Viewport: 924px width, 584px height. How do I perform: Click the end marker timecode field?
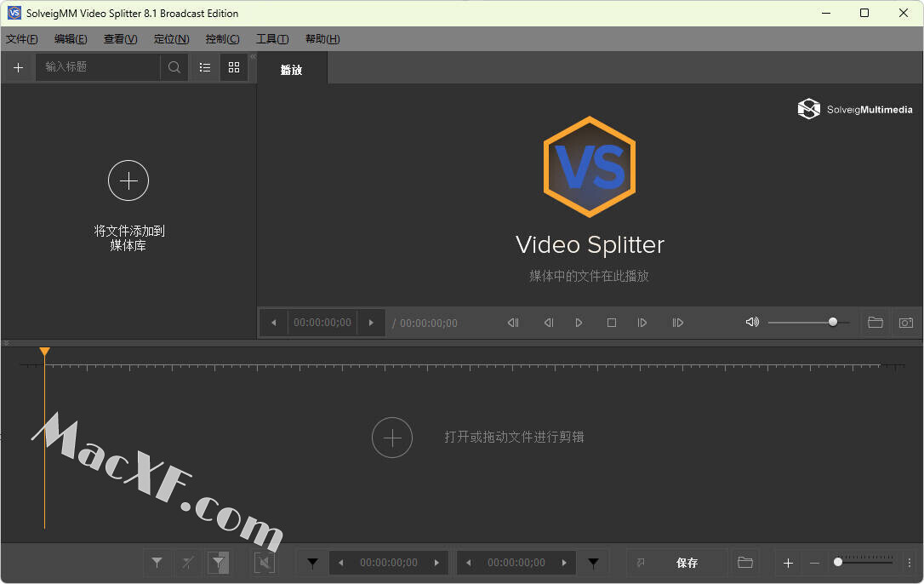pyautogui.click(x=516, y=563)
